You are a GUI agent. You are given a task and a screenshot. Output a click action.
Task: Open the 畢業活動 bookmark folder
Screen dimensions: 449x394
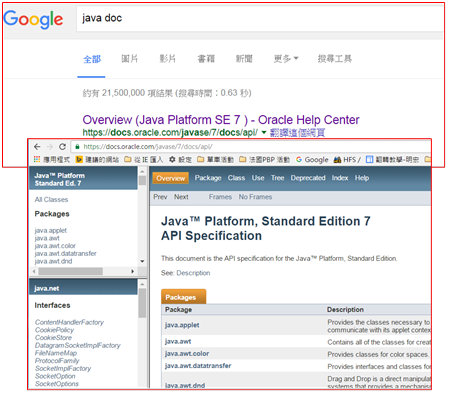(x=215, y=160)
